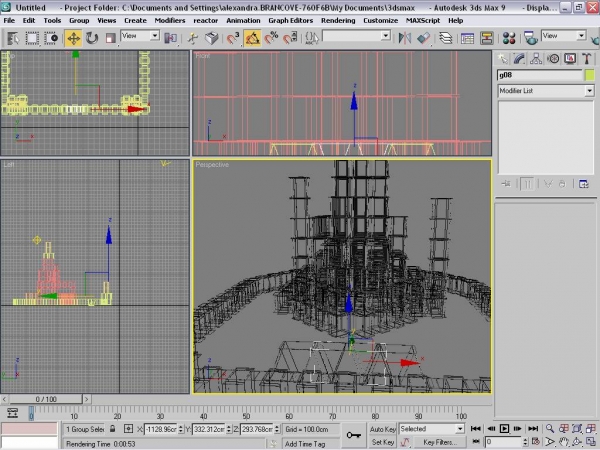Click the Pin Stack icon
The image size is (600, 450).
(506, 184)
